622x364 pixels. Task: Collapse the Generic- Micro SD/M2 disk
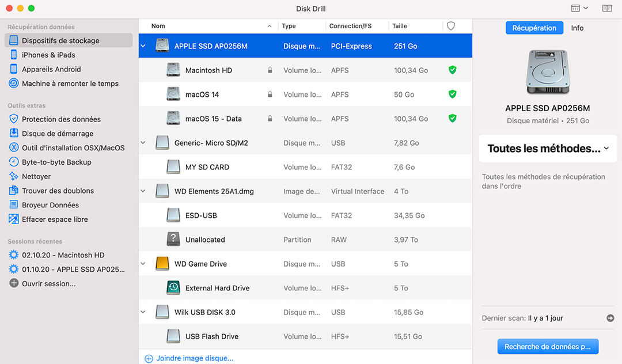coord(143,143)
